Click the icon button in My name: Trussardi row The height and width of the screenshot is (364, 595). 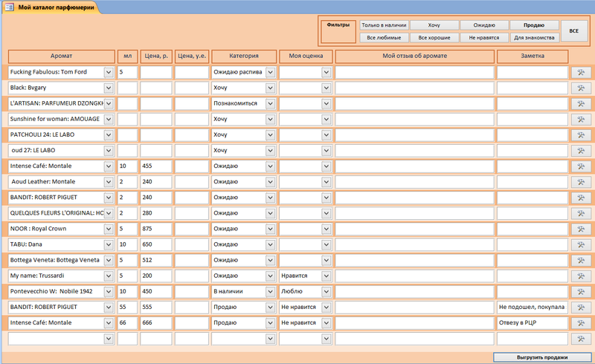coord(581,276)
